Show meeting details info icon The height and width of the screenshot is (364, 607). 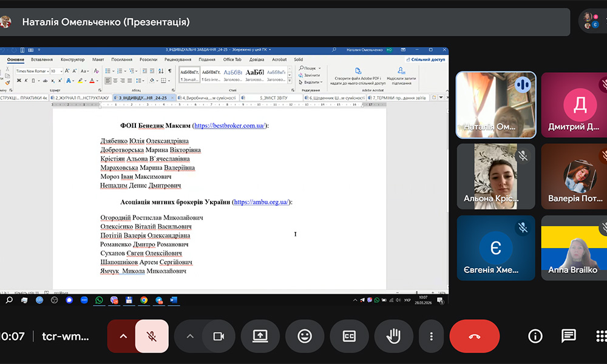tap(535, 335)
